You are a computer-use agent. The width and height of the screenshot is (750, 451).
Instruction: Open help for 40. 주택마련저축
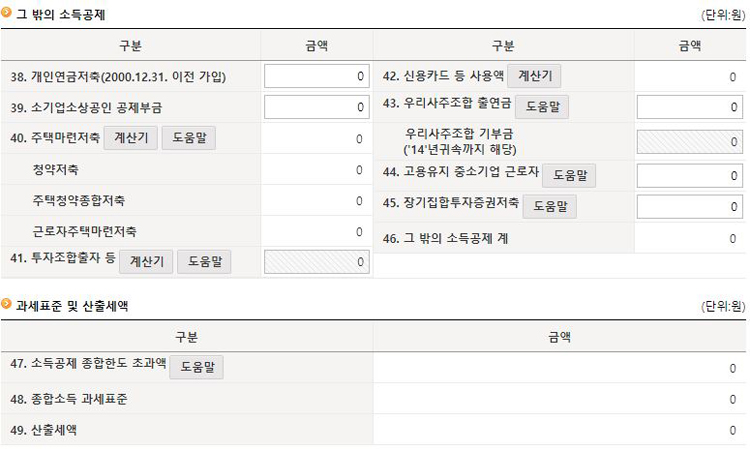coord(188,139)
